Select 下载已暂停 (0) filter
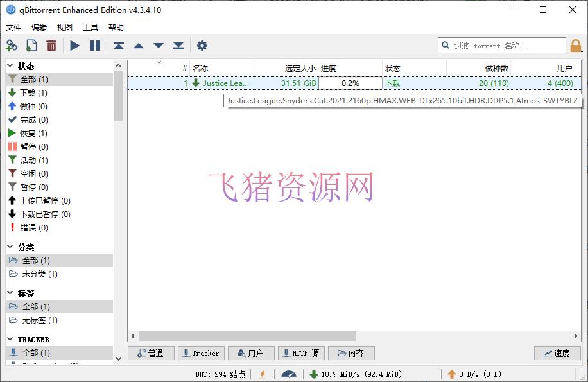This screenshot has width=588, height=382. pyautogui.click(x=60, y=214)
